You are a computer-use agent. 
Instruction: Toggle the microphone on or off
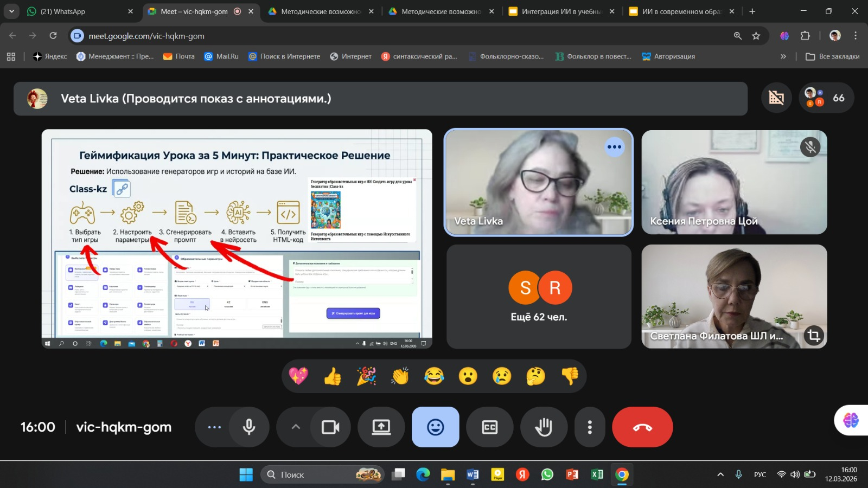pos(249,427)
